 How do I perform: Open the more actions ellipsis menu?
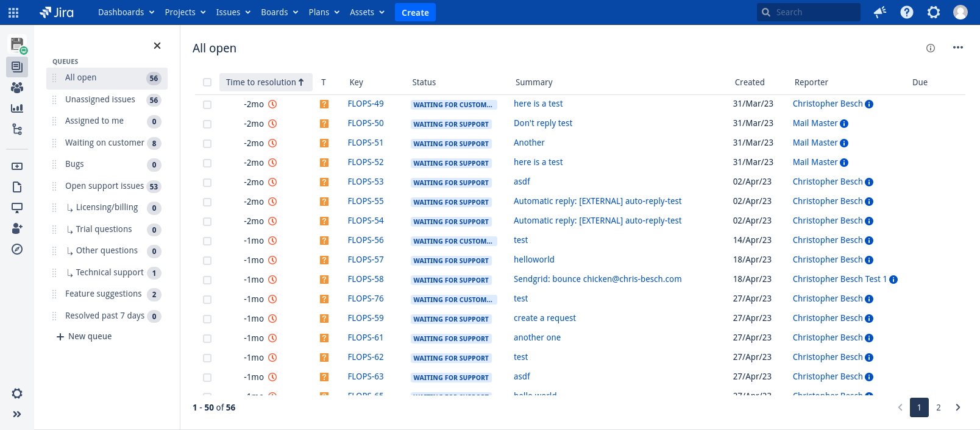coord(957,48)
